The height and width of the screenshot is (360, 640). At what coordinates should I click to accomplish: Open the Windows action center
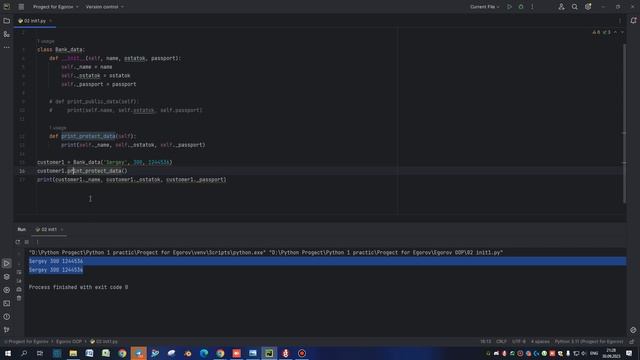[629, 353]
